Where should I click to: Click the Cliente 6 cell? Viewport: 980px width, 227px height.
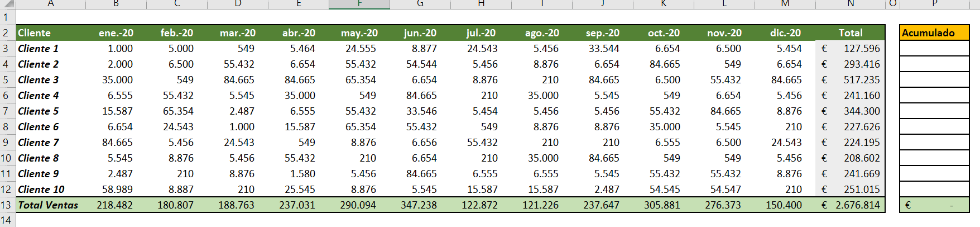51,126
